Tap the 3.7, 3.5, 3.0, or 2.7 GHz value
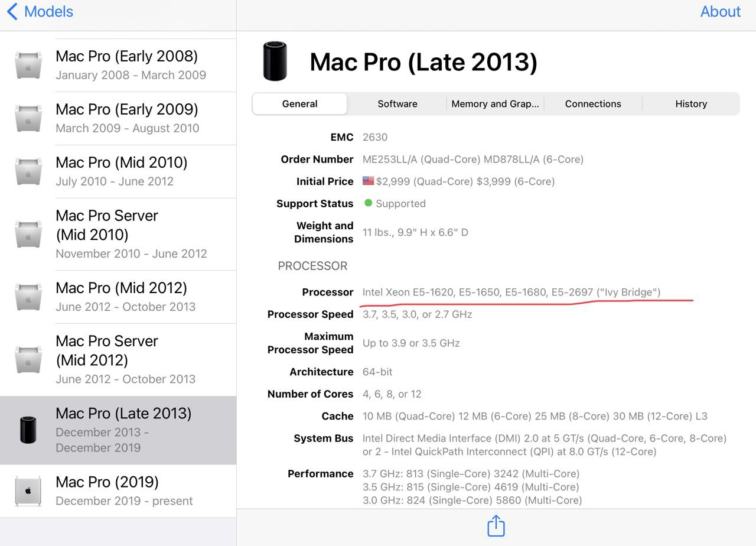 tap(418, 314)
